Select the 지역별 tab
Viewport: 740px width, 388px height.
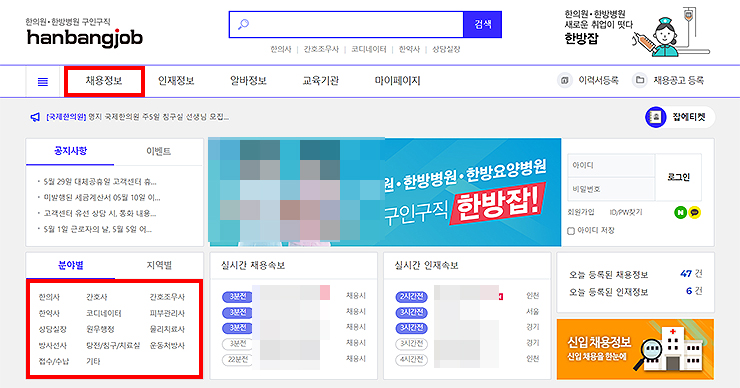point(159,266)
